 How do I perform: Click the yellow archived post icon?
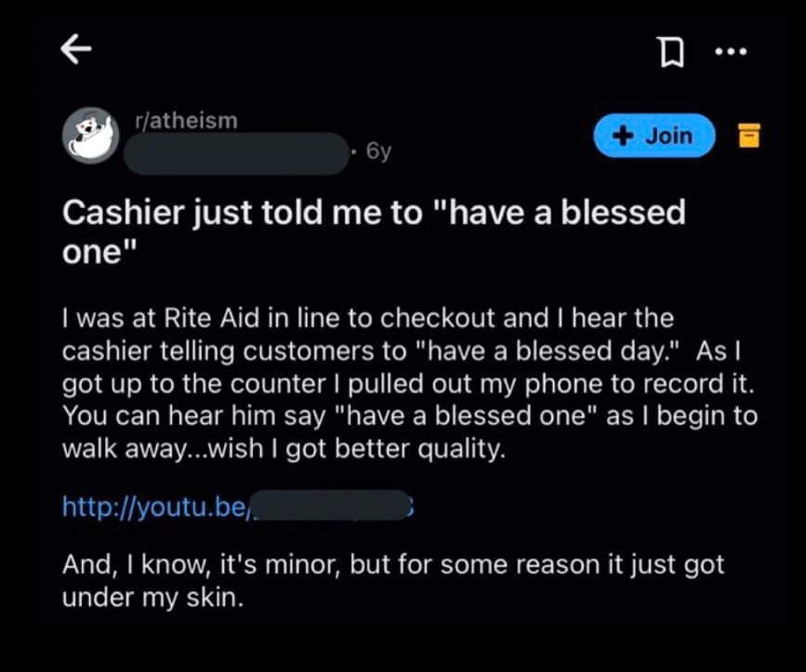click(749, 135)
